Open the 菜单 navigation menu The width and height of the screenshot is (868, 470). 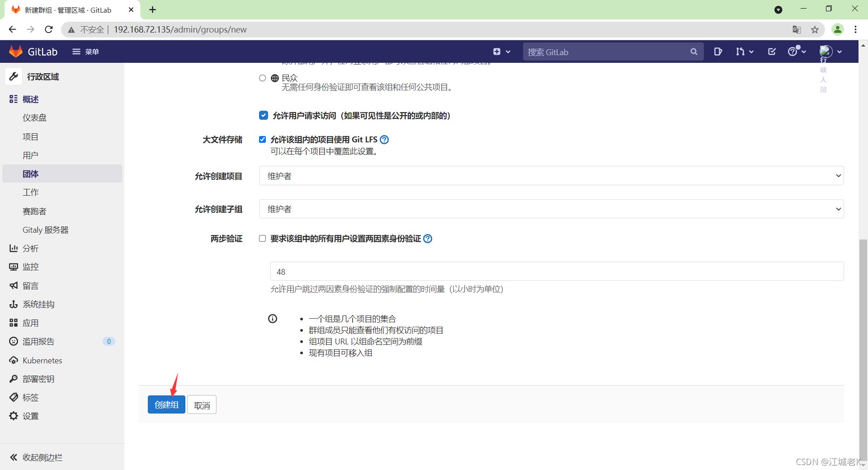pyautogui.click(x=85, y=52)
